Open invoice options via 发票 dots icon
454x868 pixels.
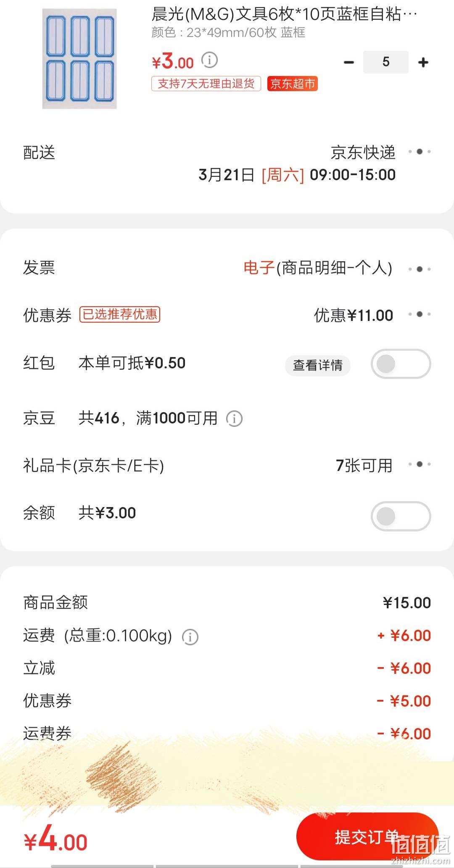click(x=420, y=269)
